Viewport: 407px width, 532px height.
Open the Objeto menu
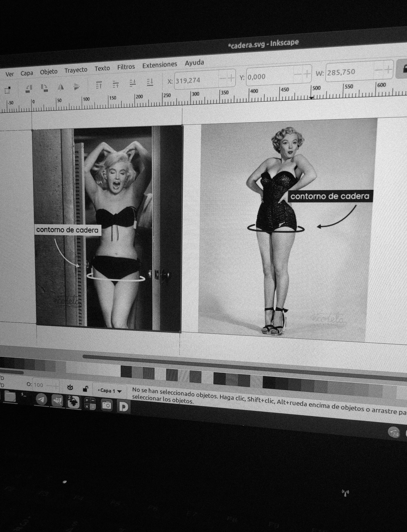click(49, 72)
